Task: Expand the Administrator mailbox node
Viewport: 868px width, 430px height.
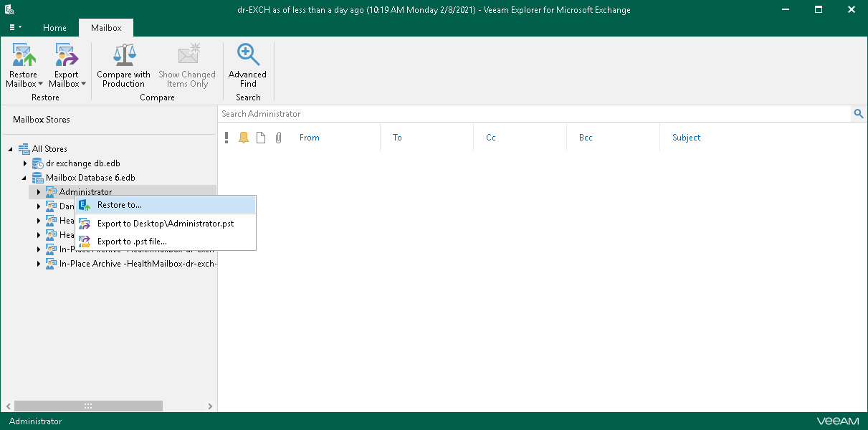Action: click(x=38, y=191)
